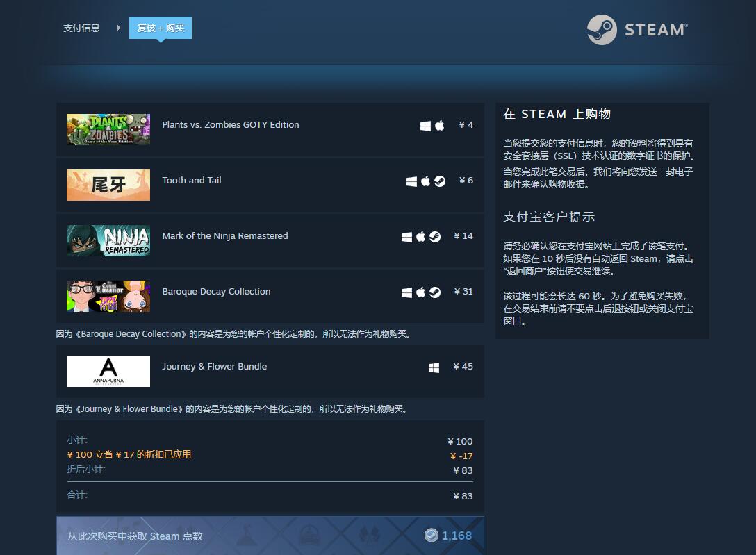Click the arrow between checkout steps

(119, 28)
